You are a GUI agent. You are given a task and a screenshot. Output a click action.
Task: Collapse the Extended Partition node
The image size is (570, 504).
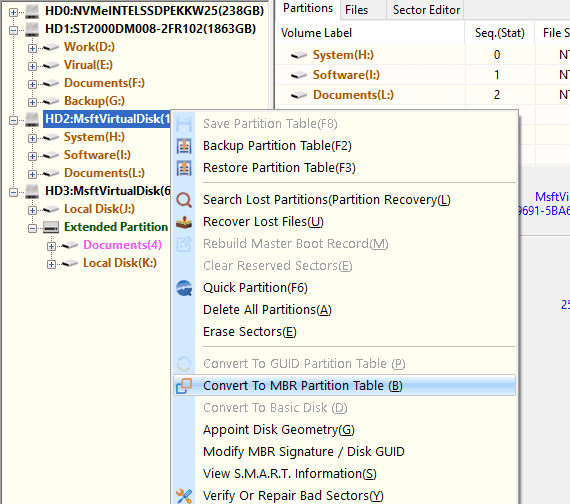coord(32,228)
